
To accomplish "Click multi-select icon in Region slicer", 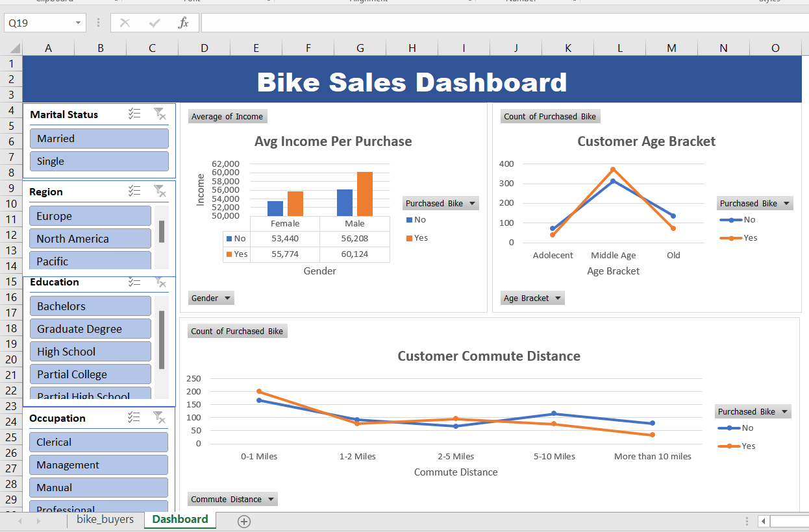I will point(134,191).
